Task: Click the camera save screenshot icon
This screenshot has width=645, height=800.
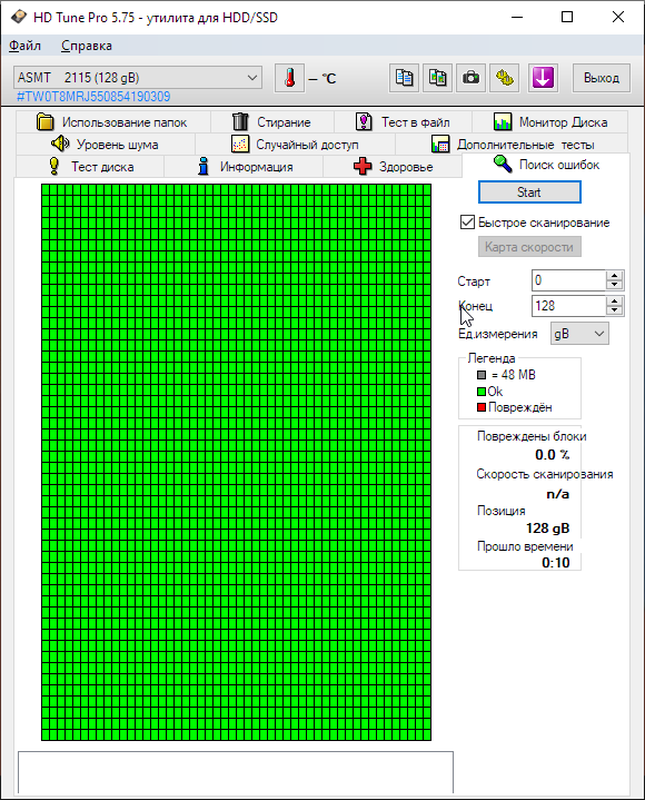Action: (470, 78)
